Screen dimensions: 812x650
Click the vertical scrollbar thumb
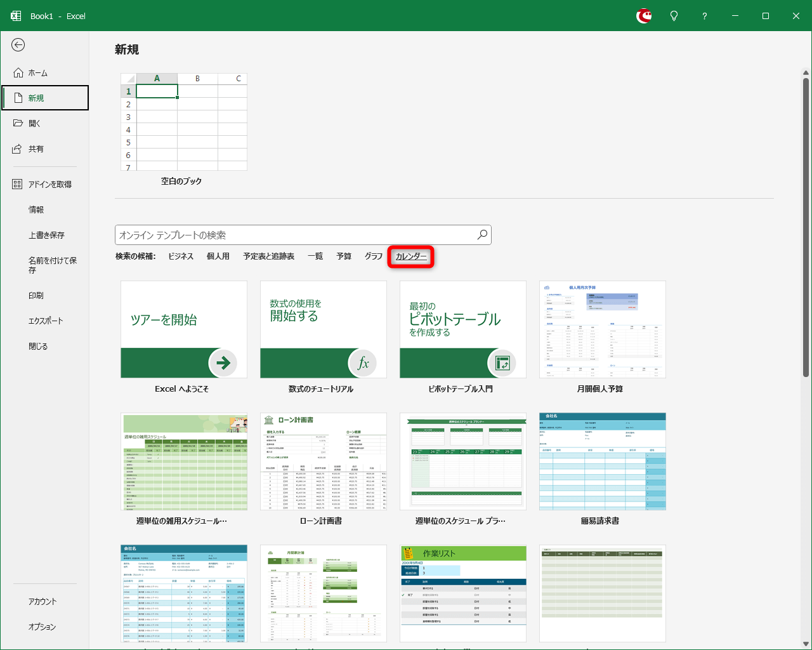(806, 227)
